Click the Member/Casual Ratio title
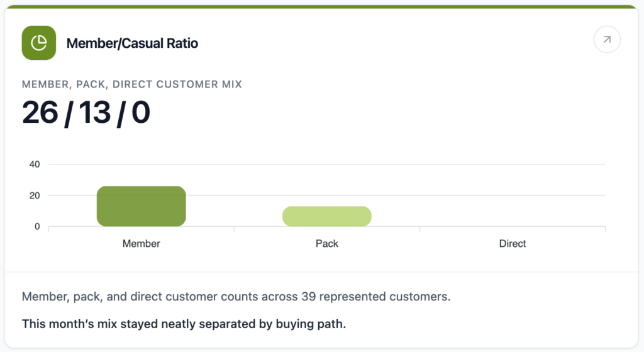Image resolution: width=644 pixels, height=352 pixels. pos(132,43)
